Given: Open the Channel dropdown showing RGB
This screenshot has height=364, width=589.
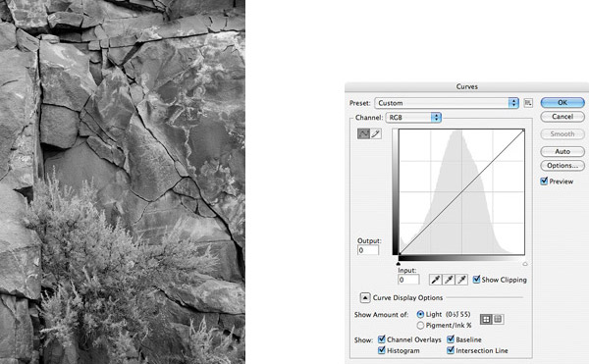Looking at the screenshot, I should pyautogui.click(x=413, y=118).
